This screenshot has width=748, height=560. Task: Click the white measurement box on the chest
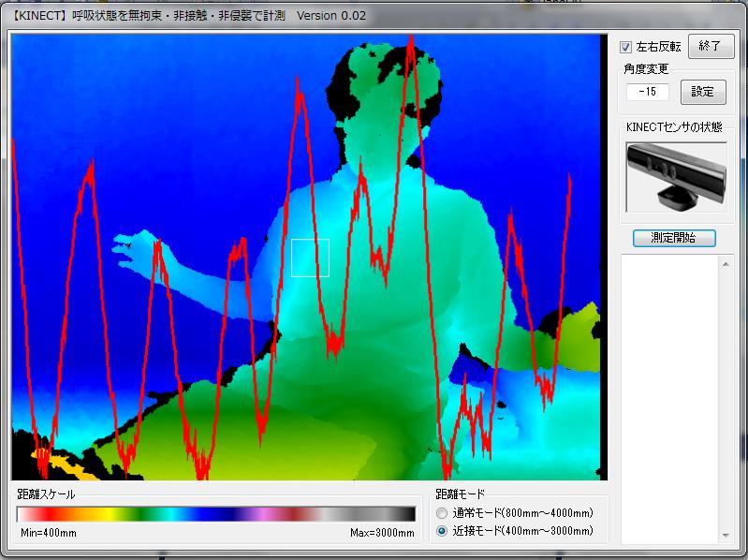pos(310,258)
